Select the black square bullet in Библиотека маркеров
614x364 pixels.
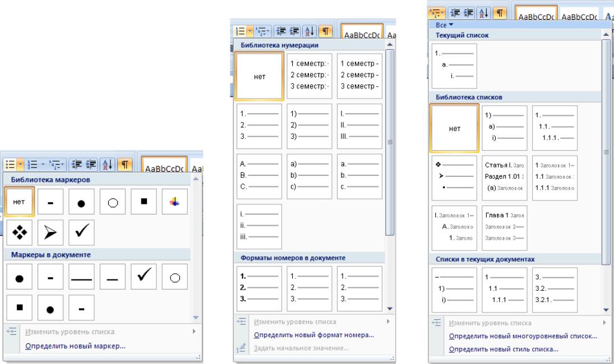pos(144,202)
